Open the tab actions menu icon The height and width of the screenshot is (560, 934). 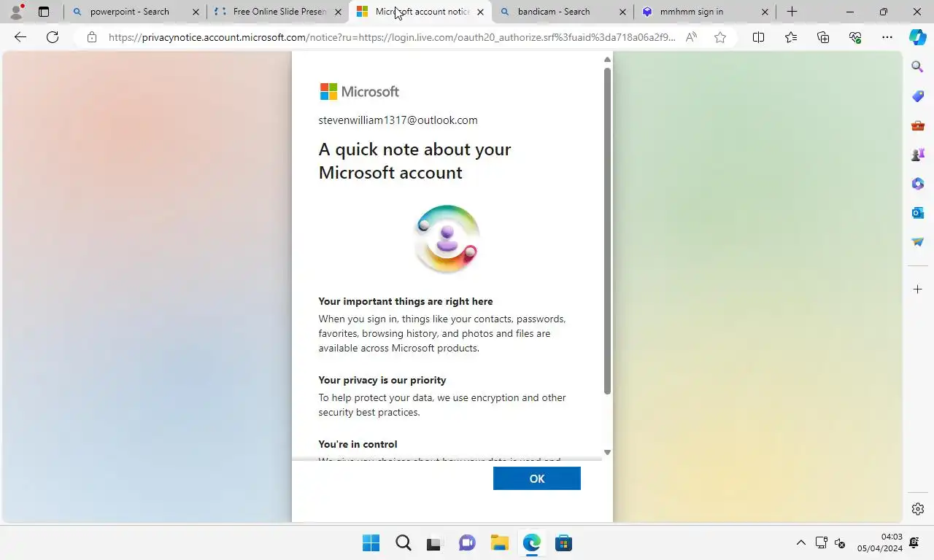(x=44, y=12)
